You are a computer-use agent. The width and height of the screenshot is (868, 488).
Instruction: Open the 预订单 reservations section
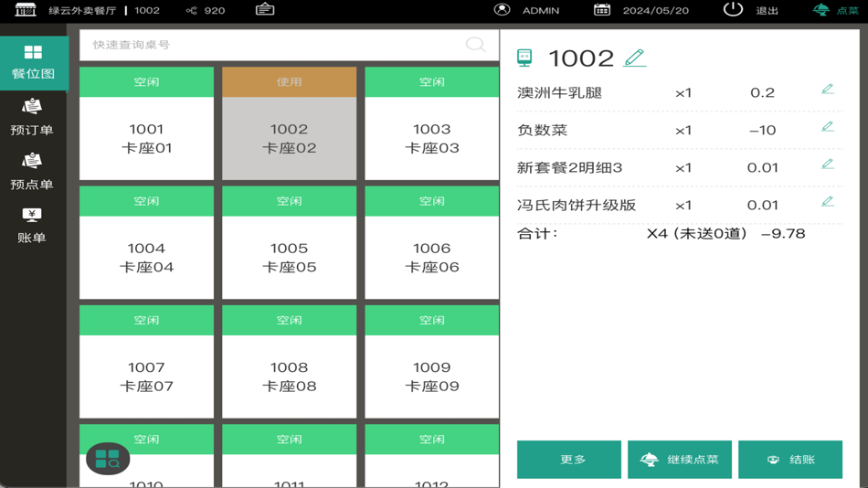(x=32, y=117)
